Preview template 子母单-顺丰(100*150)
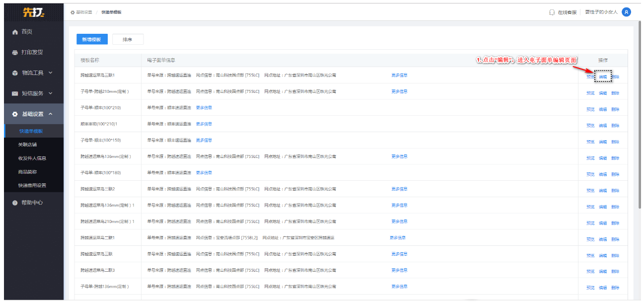Image resolution: width=644 pixels, height=302 pixels. pos(590,142)
